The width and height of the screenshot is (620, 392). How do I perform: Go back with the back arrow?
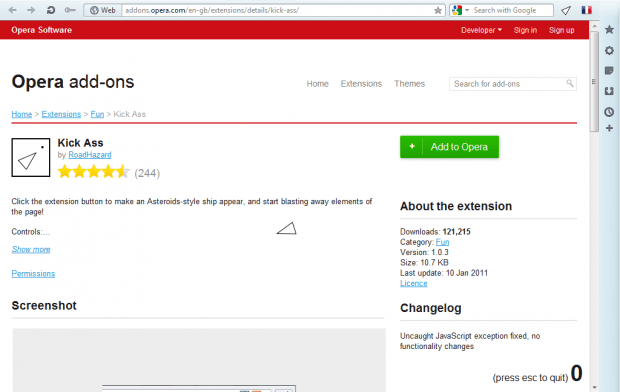pyautogui.click(x=12, y=10)
